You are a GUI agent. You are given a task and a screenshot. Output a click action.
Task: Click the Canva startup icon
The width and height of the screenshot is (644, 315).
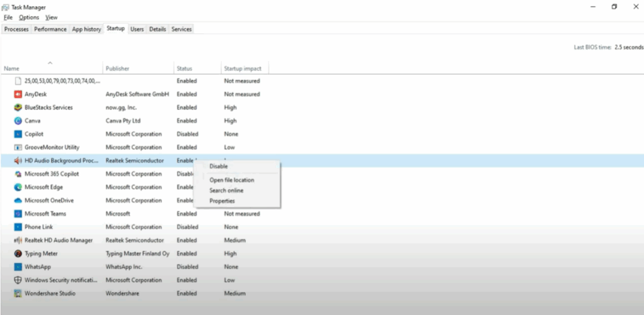pyautogui.click(x=18, y=121)
